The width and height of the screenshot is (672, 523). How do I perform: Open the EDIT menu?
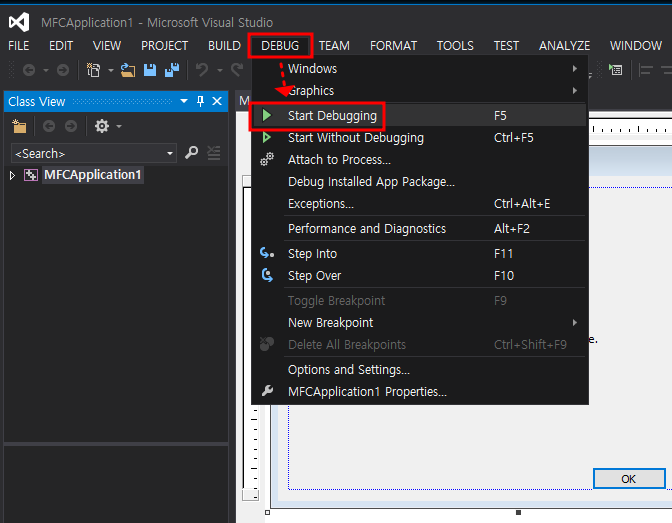(x=61, y=45)
